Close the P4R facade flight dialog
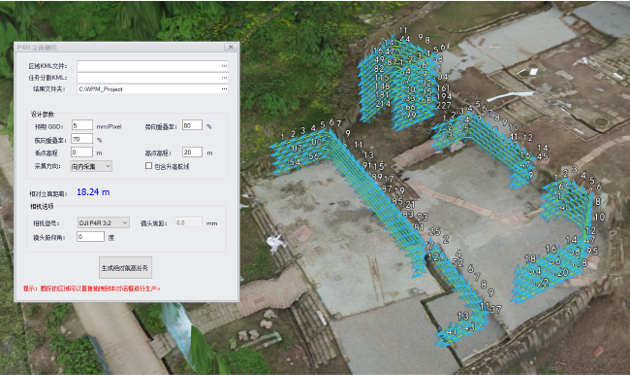 click(231, 47)
